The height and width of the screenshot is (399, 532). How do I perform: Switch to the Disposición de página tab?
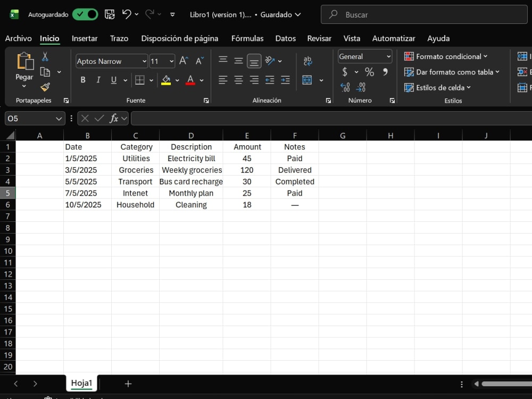[179, 38]
